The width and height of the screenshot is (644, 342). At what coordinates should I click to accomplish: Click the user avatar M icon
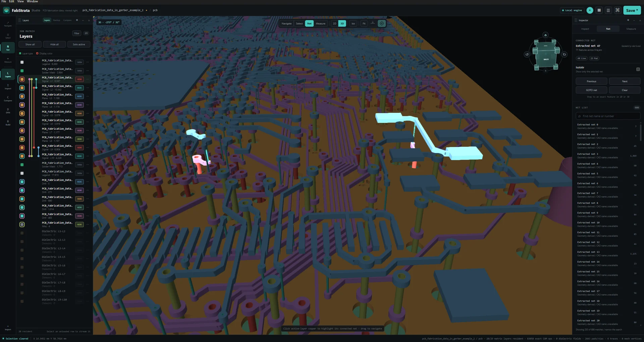[x=590, y=10]
